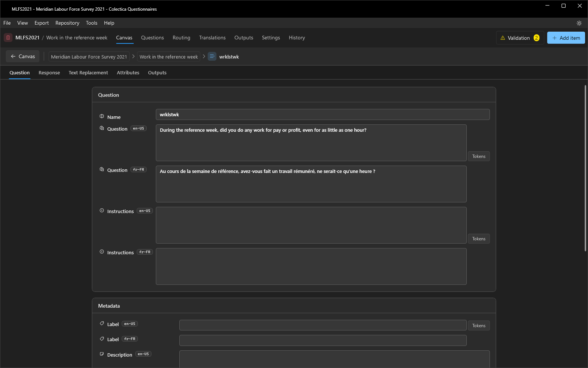Click MLFS2021 project name in header
This screenshot has width=588, height=368.
pos(27,38)
